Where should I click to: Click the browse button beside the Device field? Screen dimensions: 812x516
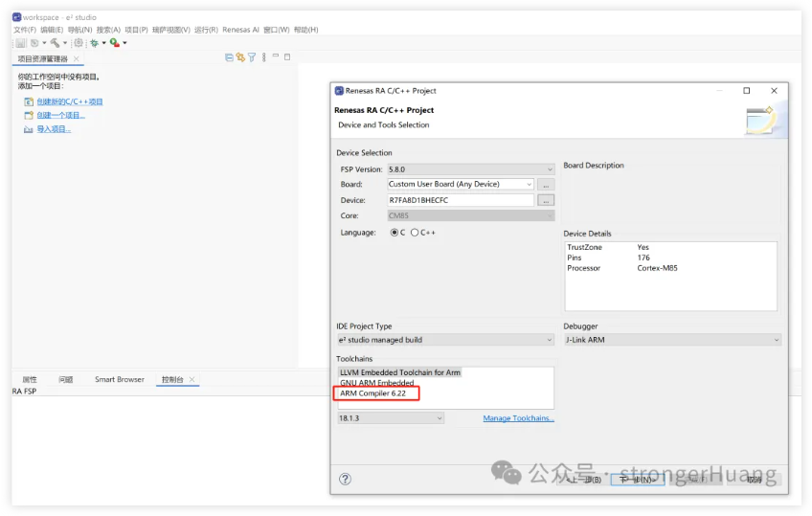[x=546, y=200]
